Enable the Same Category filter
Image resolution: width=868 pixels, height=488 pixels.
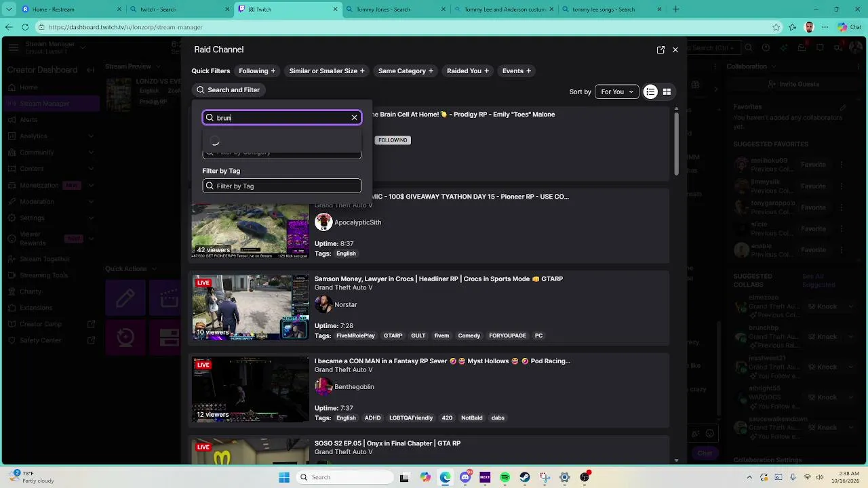point(406,71)
